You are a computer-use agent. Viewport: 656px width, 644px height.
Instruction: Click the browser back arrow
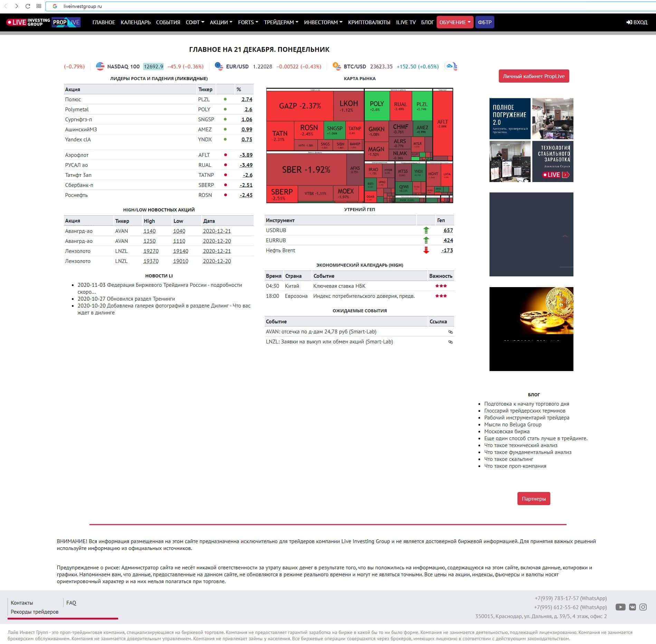pos(6,6)
